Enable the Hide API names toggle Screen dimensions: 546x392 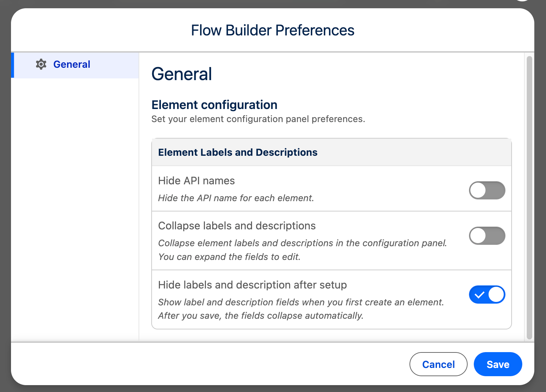487,190
